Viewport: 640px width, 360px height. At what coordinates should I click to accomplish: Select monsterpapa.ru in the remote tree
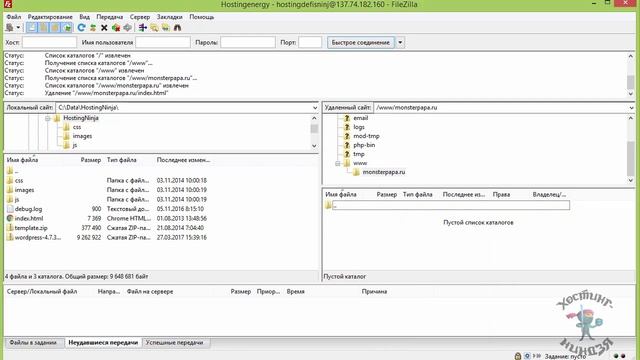coord(384,172)
